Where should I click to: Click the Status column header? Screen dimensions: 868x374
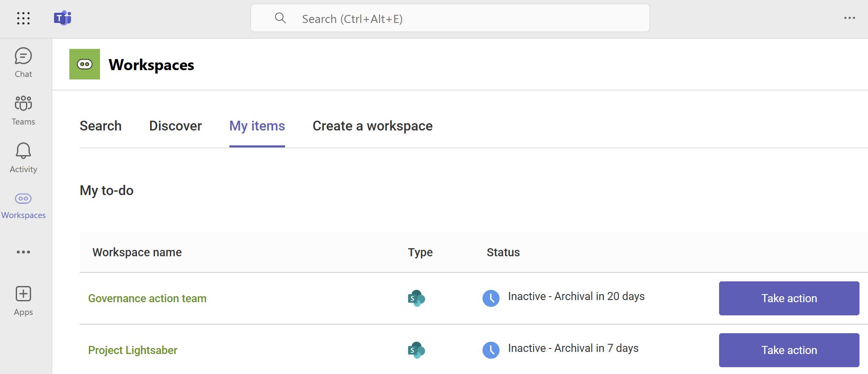pos(503,252)
